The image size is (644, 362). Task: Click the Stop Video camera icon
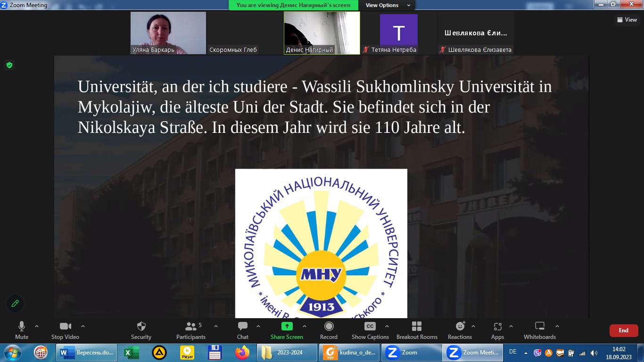click(x=65, y=326)
